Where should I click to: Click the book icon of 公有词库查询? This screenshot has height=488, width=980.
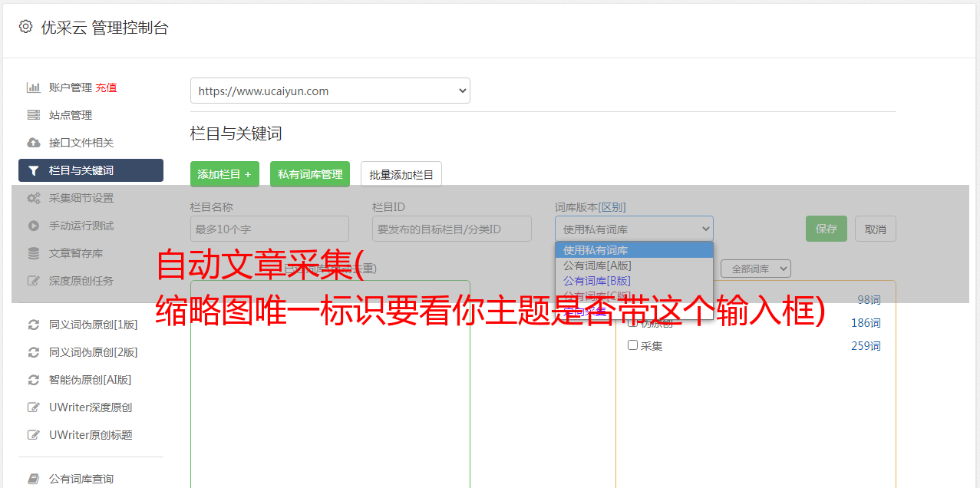click(x=34, y=479)
